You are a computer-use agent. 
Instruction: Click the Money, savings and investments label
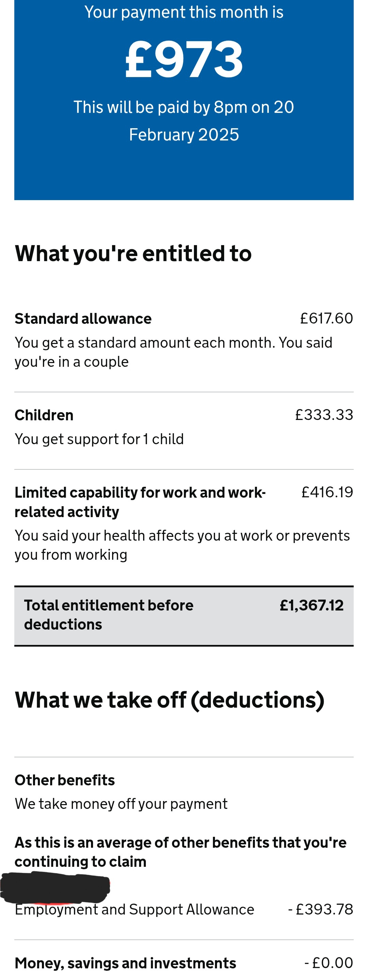(125, 963)
